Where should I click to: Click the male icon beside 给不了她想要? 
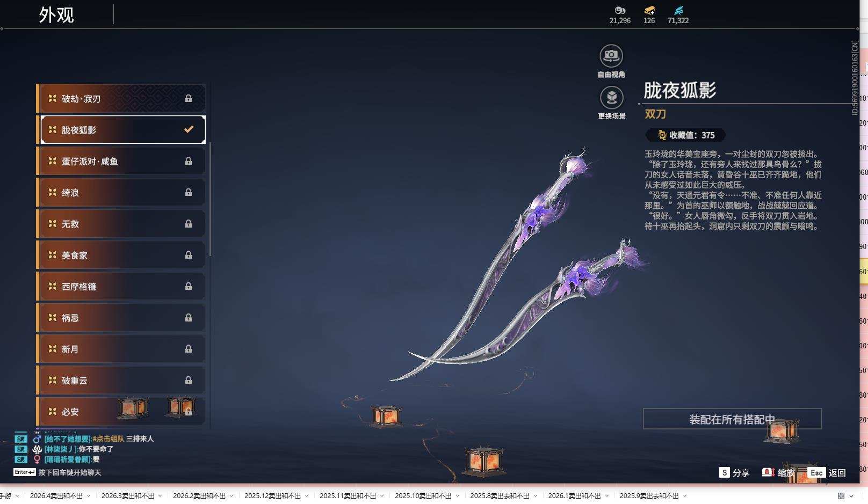tap(37, 439)
